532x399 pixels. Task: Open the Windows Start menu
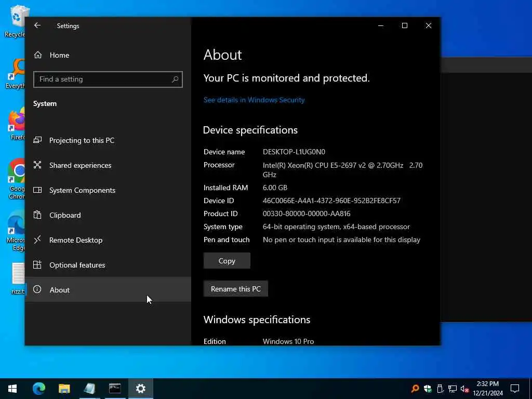click(12, 389)
